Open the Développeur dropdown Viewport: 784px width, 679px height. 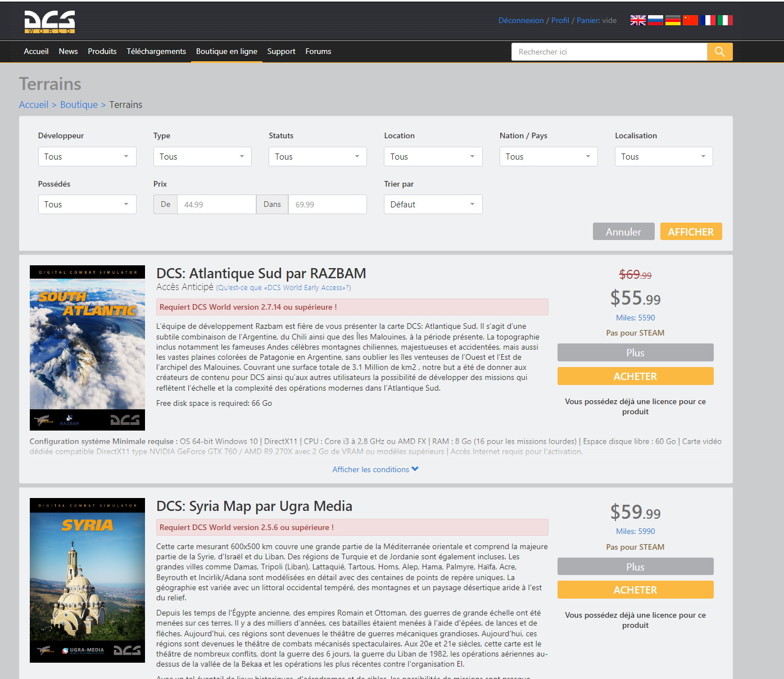87,156
